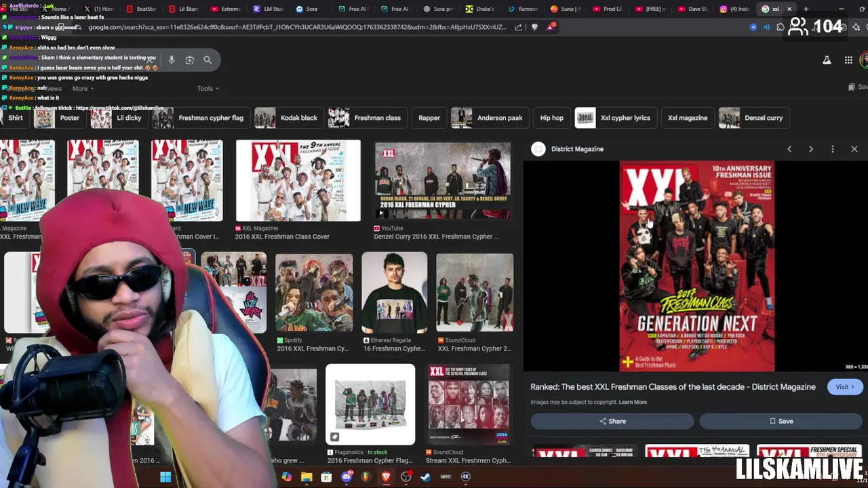Open the SoundCloud XXL Freshman Cypher 2 thumbnail
Screen dimensions: 868x488
(475, 293)
